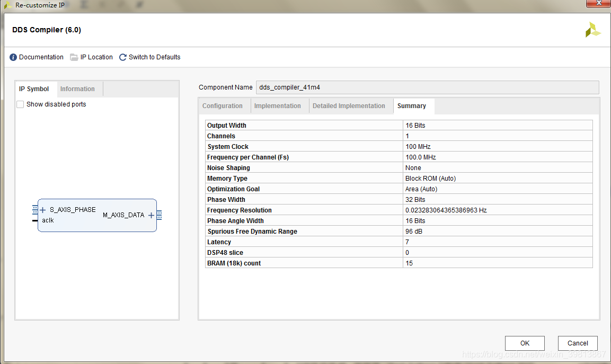Select the Output Width row label
The image size is (611, 364).
(227, 126)
